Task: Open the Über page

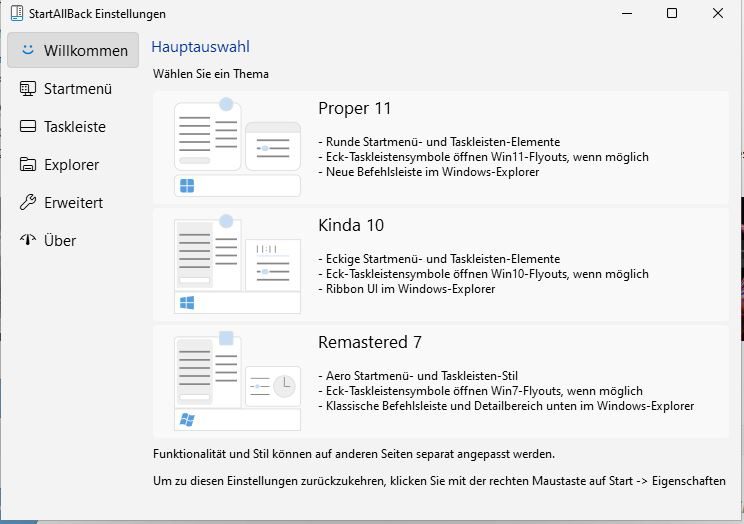Action: [x=73, y=240]
